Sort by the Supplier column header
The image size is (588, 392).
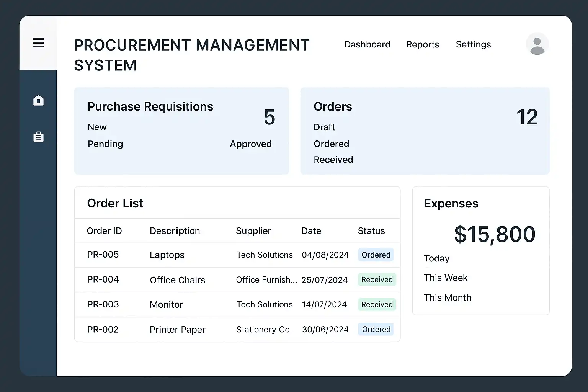point(253,231)
